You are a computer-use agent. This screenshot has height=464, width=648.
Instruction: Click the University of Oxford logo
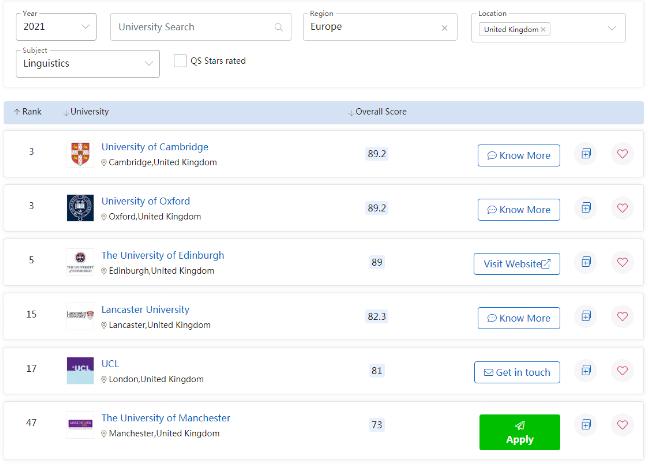(80, 208)
